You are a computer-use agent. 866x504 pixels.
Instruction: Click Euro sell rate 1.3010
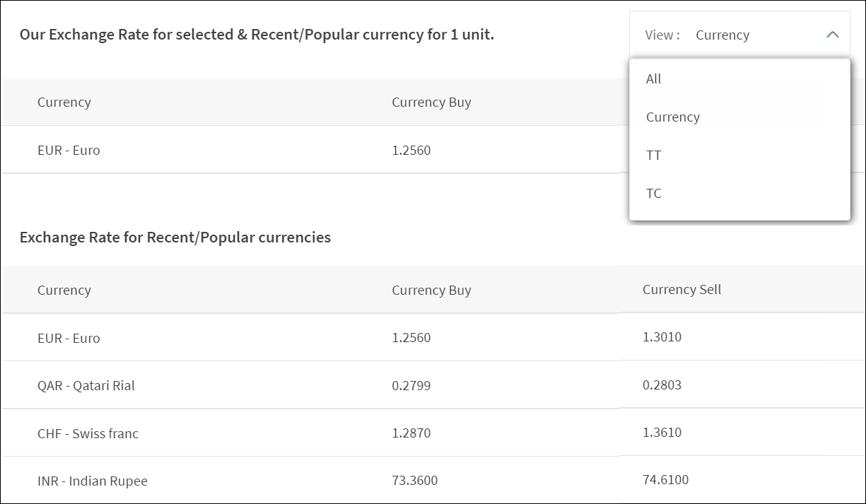click(x=662, y=337)
